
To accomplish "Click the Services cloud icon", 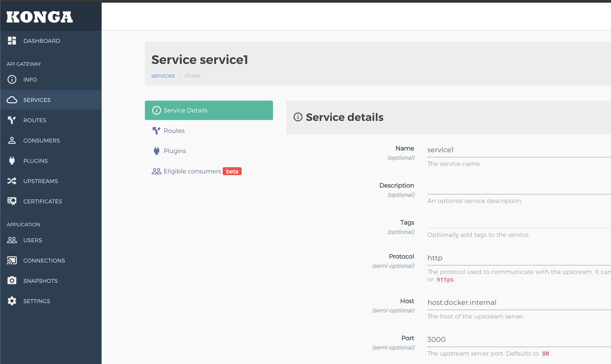I will pos(12,100).
